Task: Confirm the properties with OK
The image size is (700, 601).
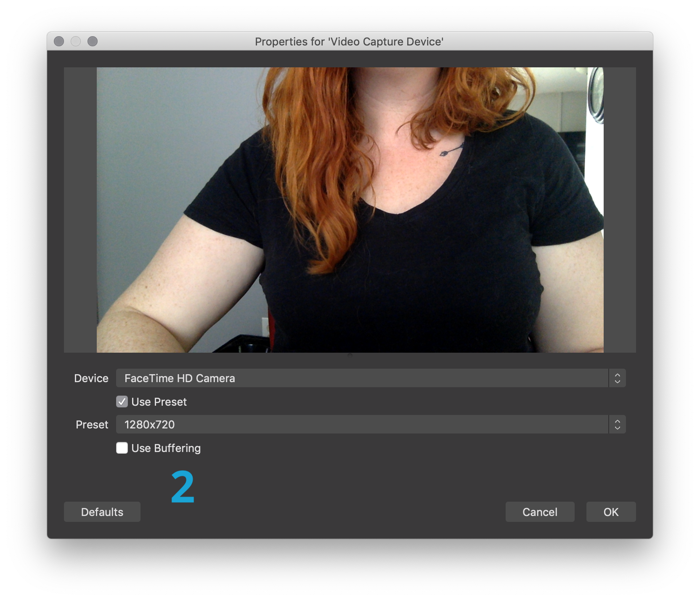Action: pos(611,512)
